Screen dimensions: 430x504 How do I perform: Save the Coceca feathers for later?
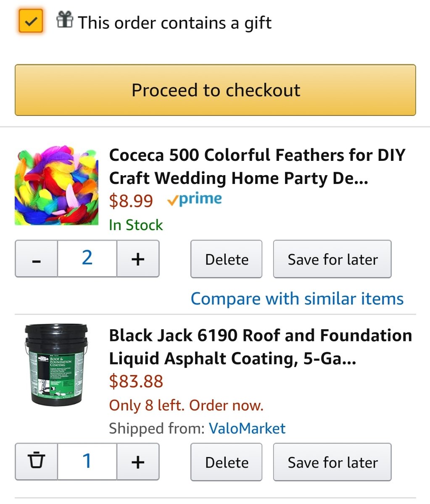click(x=332, y=259)
